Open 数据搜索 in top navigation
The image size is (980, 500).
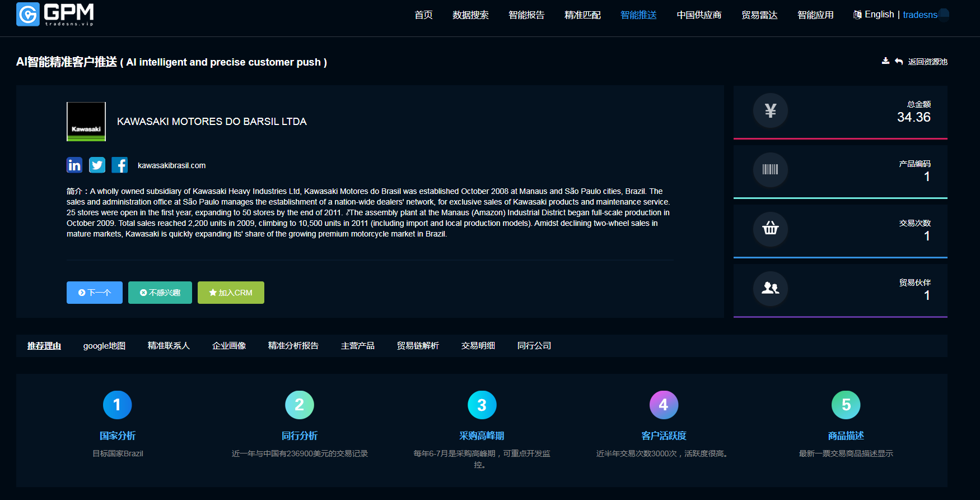pos(470,15)
